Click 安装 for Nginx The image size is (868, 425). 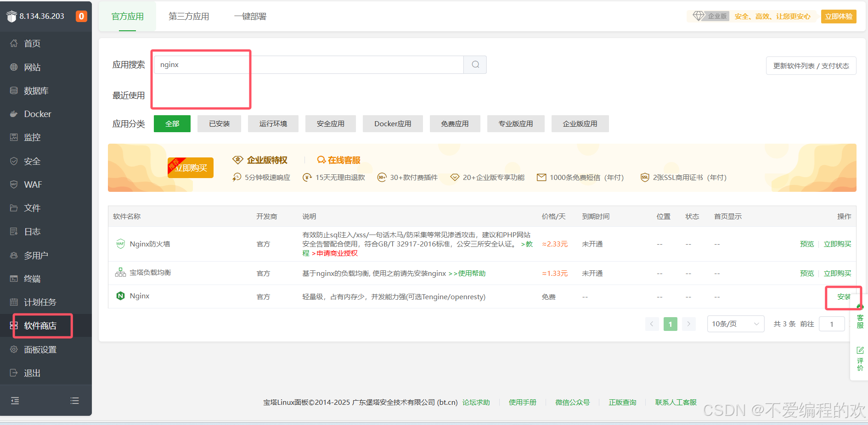coord(844,297)
